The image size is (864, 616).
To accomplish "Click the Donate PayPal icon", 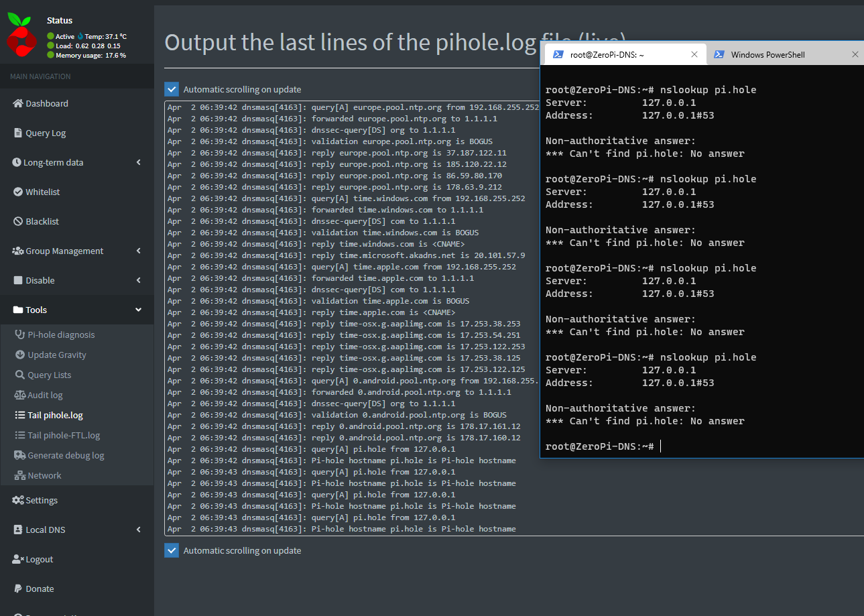I will 18,589.
